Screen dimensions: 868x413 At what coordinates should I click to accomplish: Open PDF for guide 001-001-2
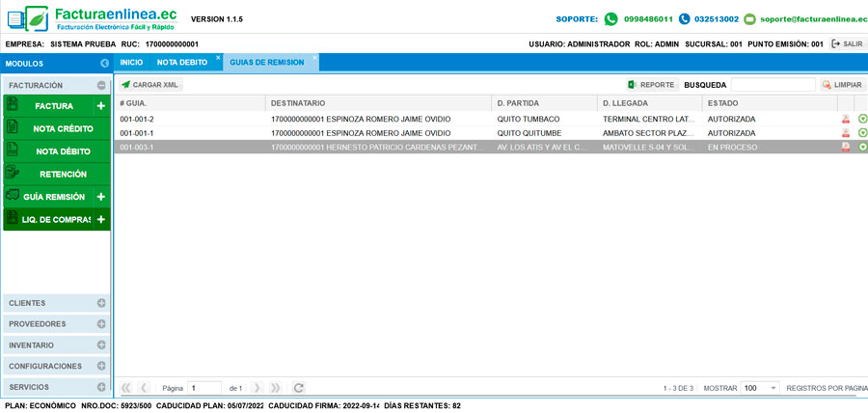pos(846,119)
